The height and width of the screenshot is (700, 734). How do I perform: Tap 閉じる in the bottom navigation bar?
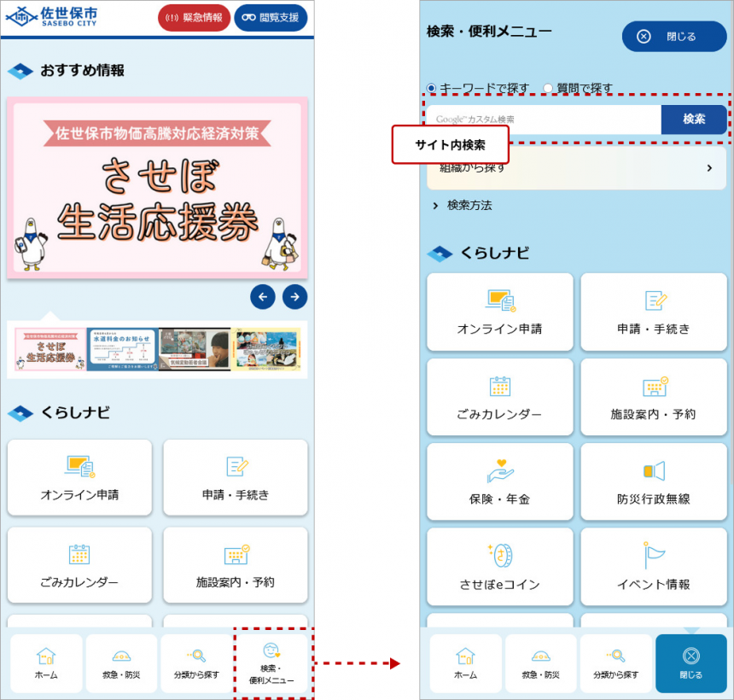click(690, 663)
